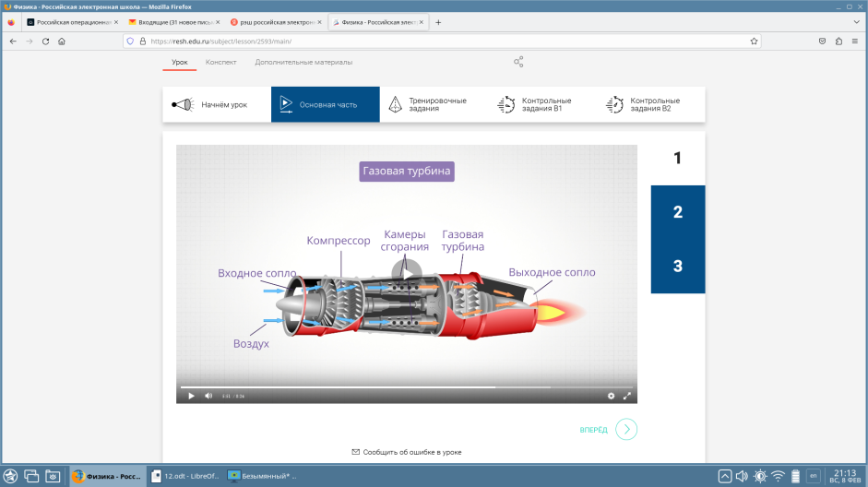Click the share icon beside the lesson tabs
The image size is (868, 487).
[518, 62]
